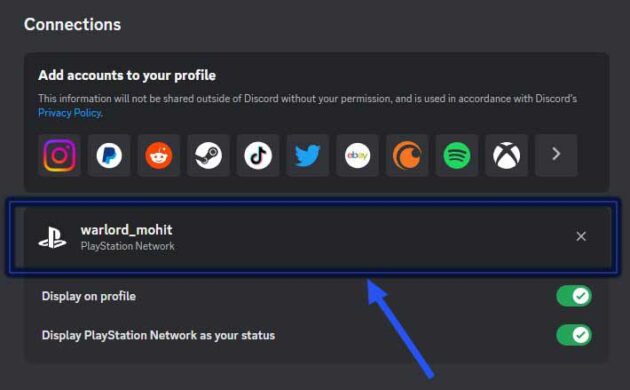This screenshot has width=630, height=390.
Task: Select the warlord_mohit username text
Action: tap(127, 230)
